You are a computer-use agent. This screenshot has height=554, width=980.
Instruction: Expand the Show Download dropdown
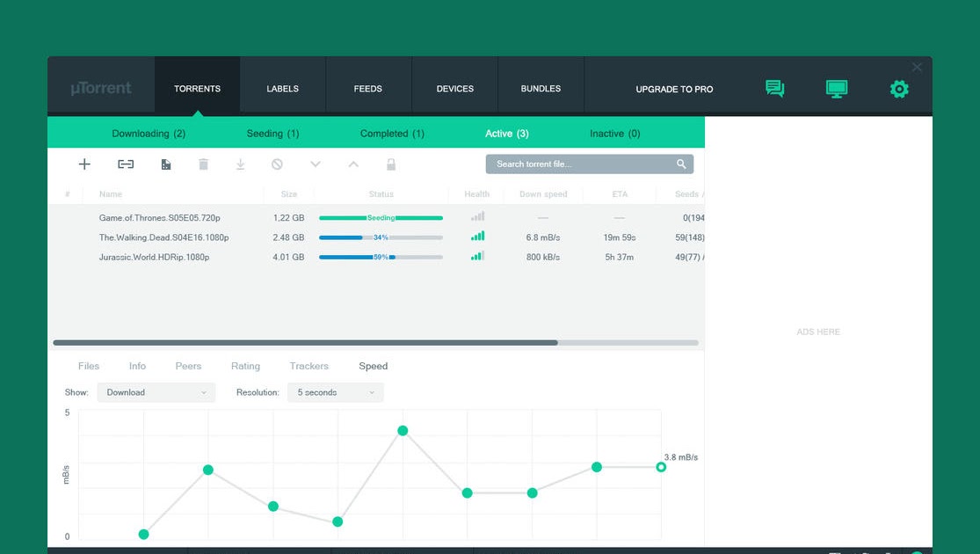point(156,392)
